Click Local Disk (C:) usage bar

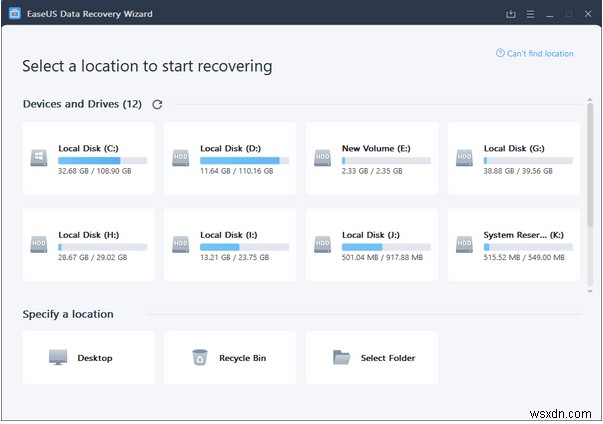point(103,161)
